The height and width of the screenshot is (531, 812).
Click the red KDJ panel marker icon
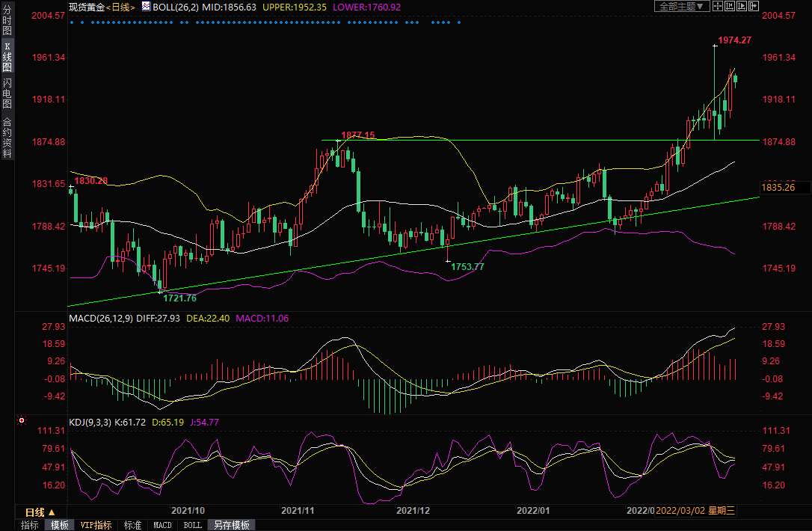tap(20, 422)
